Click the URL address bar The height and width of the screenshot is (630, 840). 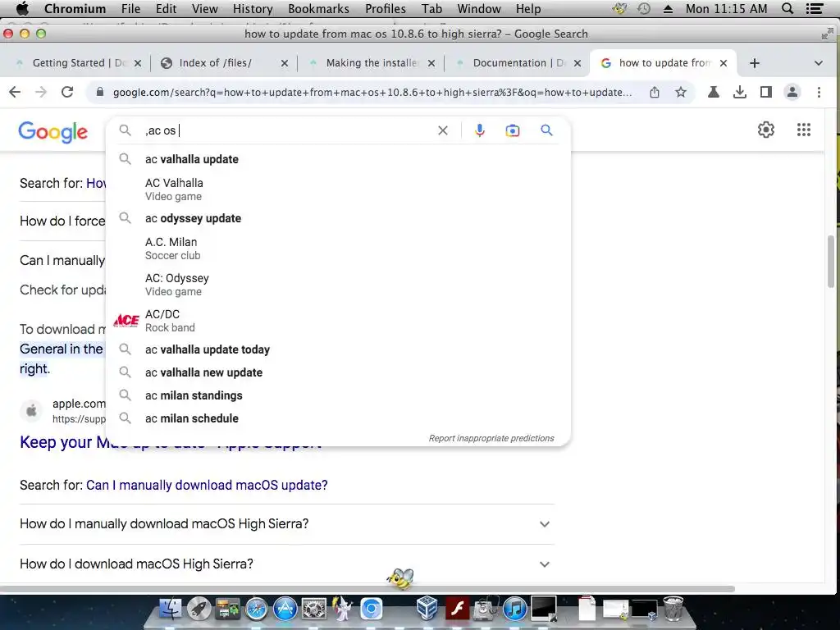pyautogui.click(x=372, y=92)
